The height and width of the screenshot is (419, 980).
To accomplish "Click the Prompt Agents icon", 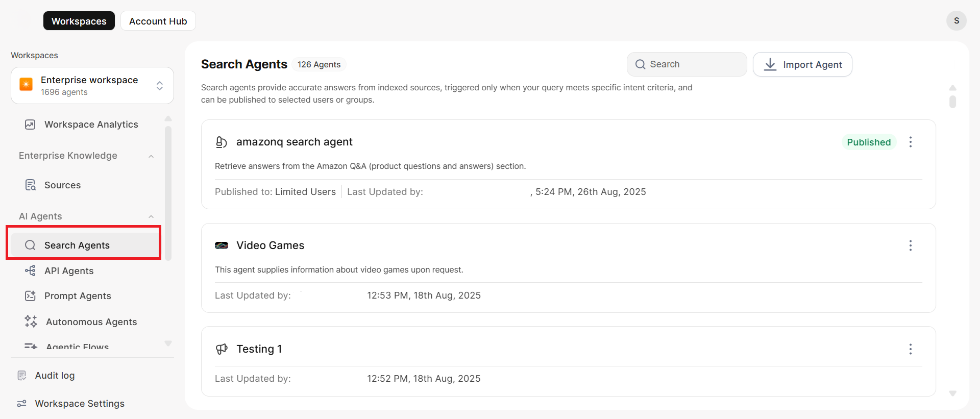I will tap(30, 296).
